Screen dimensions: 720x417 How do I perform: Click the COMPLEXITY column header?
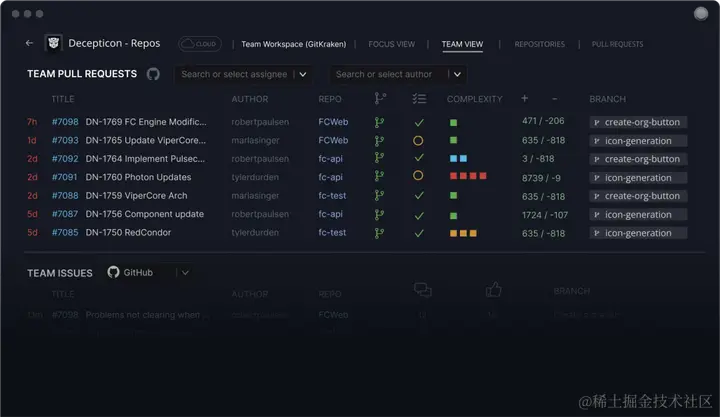click(x=474, y=99)
